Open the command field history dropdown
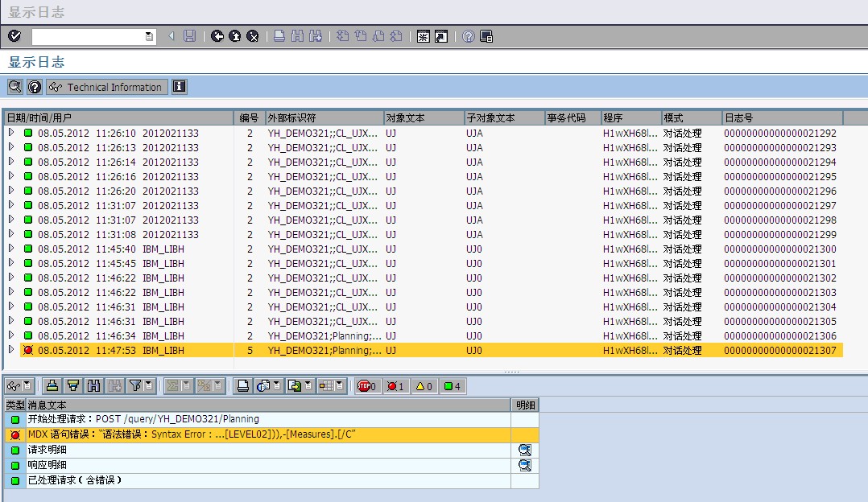 click(149, 36)
